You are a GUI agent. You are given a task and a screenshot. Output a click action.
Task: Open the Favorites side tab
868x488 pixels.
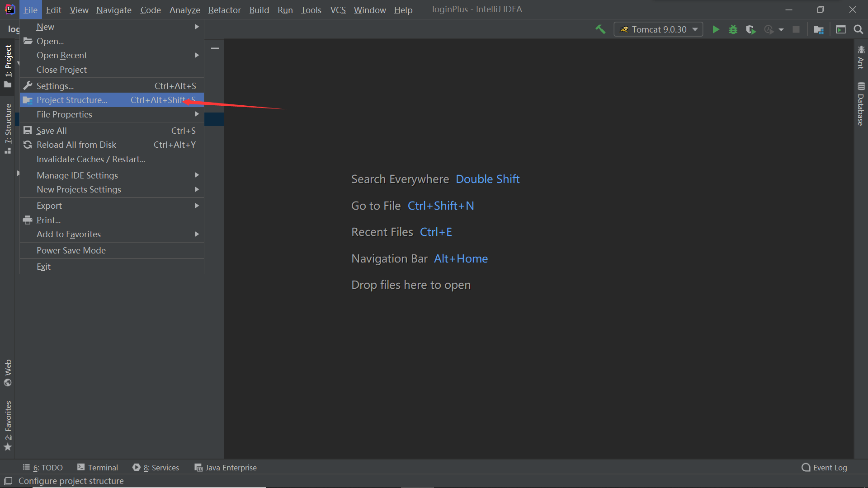[8, 425]
